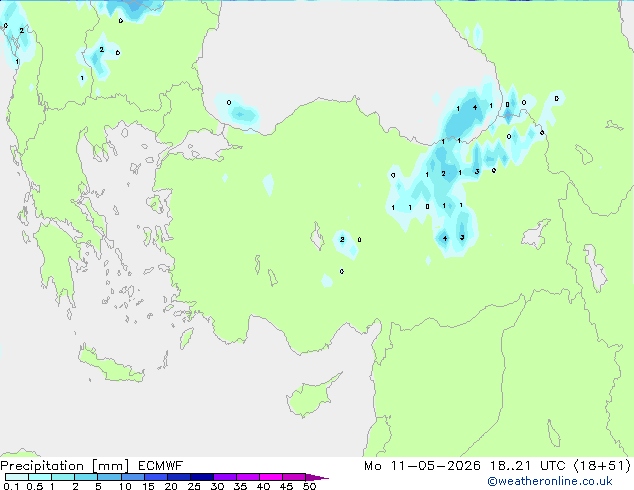Screen dimensions: 634x490
Task: Click the "25" legend scale label
Action: (194, 486)
